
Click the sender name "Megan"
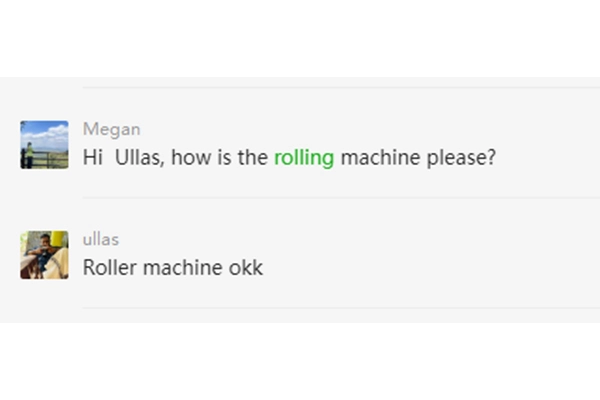[x=111, y=129]
